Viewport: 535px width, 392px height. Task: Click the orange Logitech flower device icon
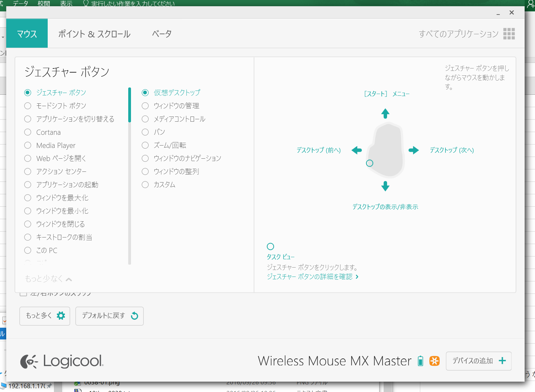(434, 361)
